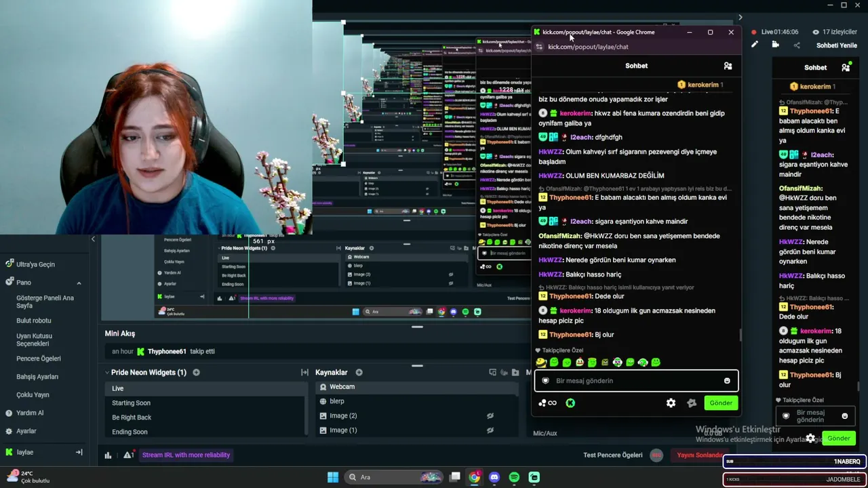
Task: Click the first yellow emote in popout row
Action: point(541,363)
